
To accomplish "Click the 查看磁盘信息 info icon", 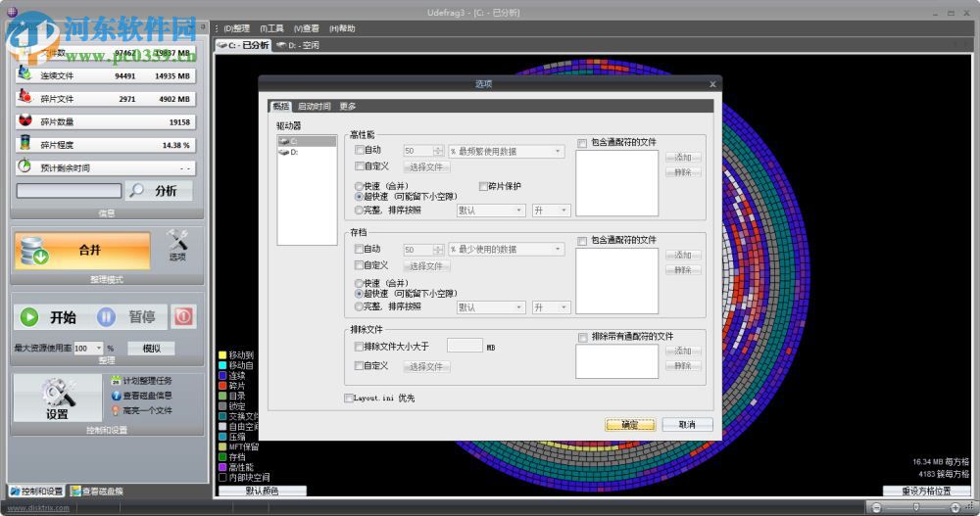I will click(116, 396).
